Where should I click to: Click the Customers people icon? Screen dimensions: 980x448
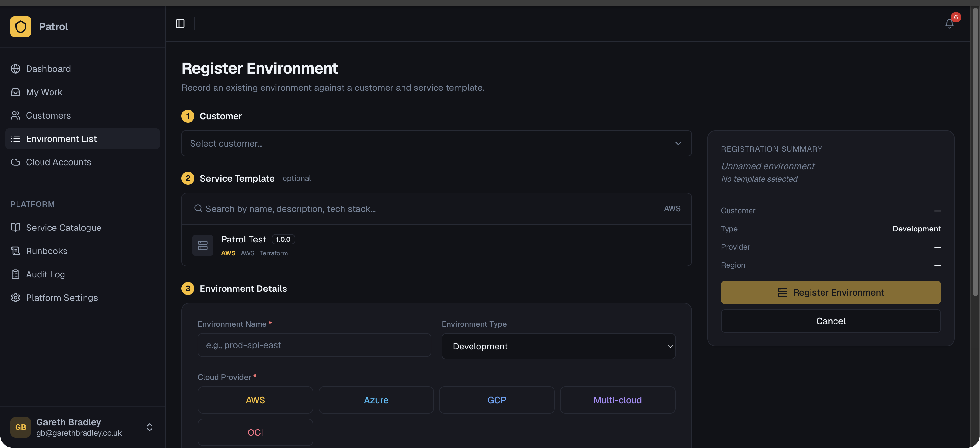(x=16, y=115)
